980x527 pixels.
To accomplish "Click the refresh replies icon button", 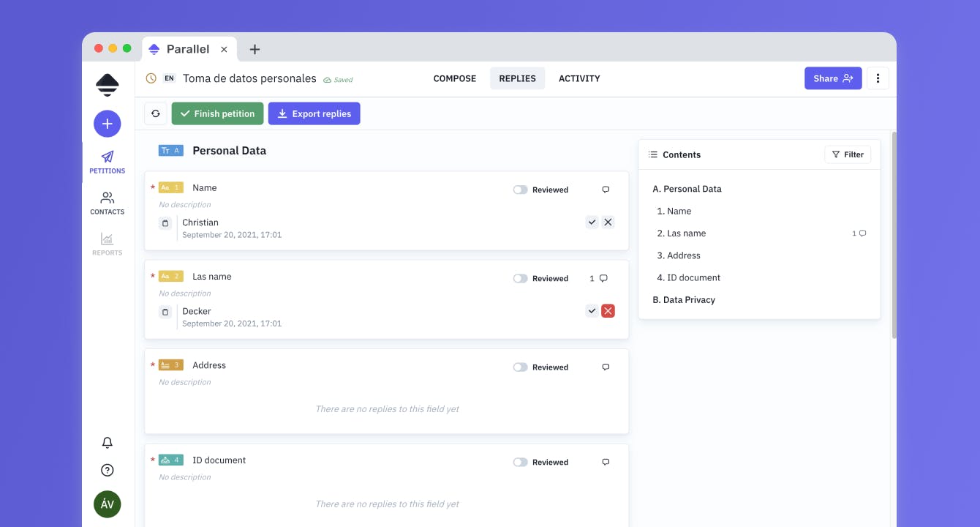I will (x=155, y=113).
